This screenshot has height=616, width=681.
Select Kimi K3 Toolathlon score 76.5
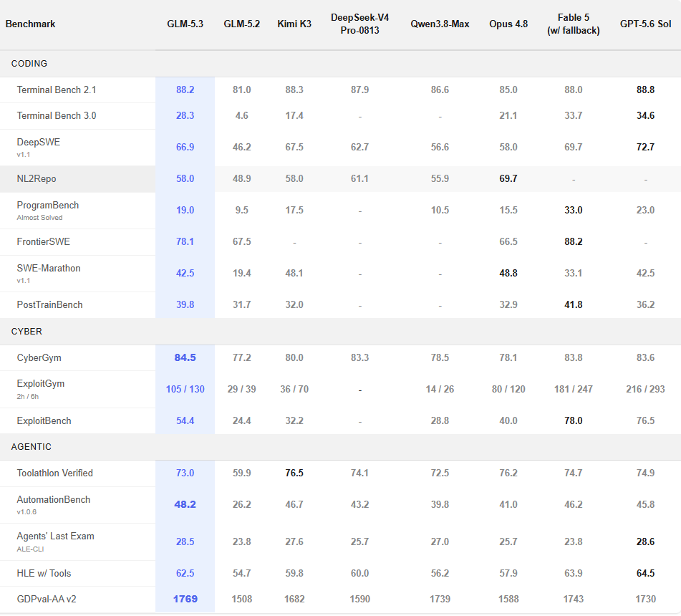tap(294, 473)
